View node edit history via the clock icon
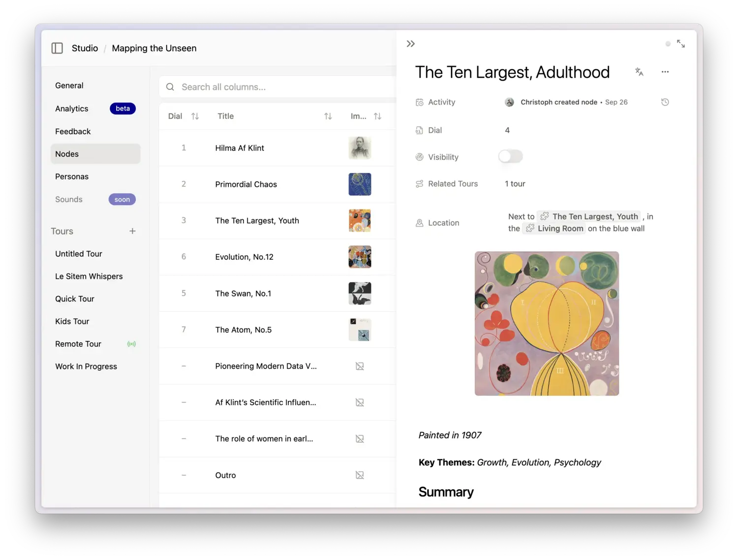 (665, 102)
